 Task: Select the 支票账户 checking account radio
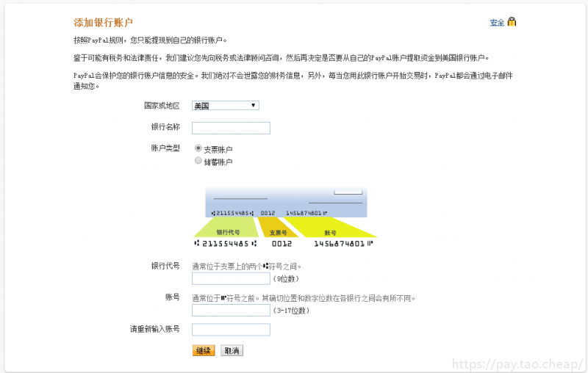198,148
